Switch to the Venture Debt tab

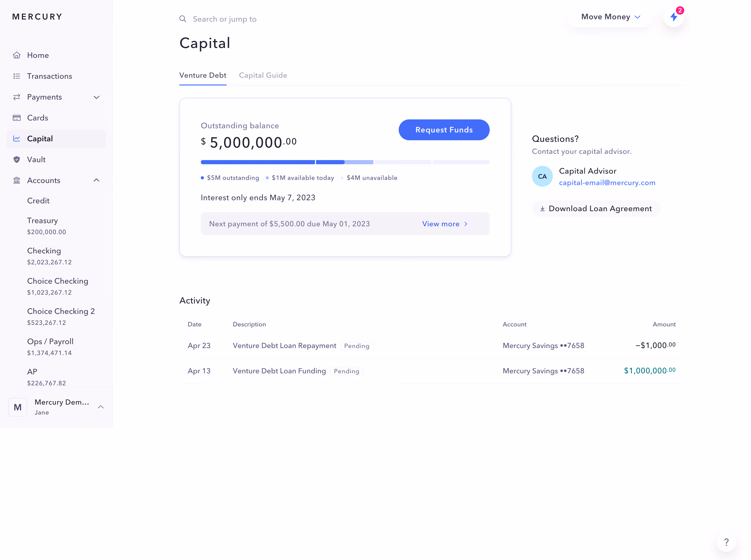pyautogui.click(x=203, y=75)
